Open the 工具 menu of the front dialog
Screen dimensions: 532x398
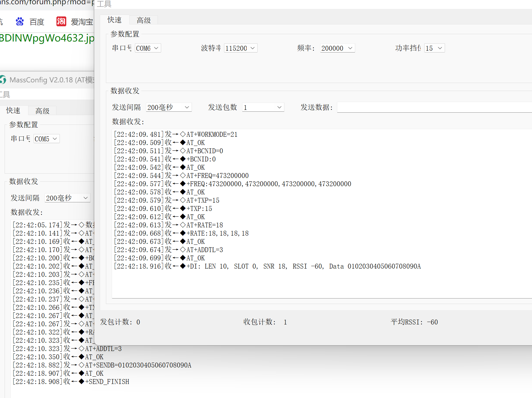click(x=103, y=4)
